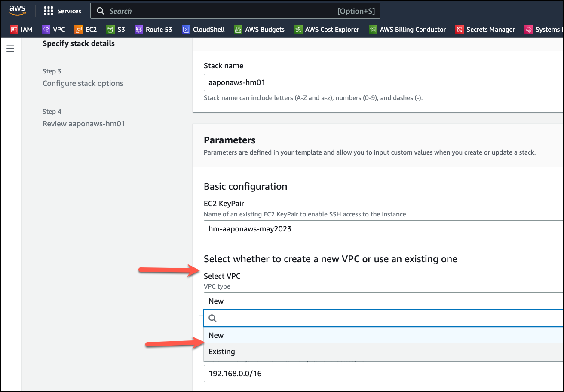Click the EC2 KeyPair input field
This screenshot has height=392, width=564.
(x=383, y=229)
